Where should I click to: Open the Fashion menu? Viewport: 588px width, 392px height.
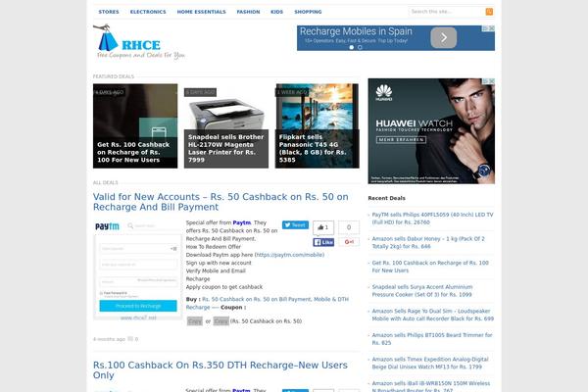tap(248, 12)
